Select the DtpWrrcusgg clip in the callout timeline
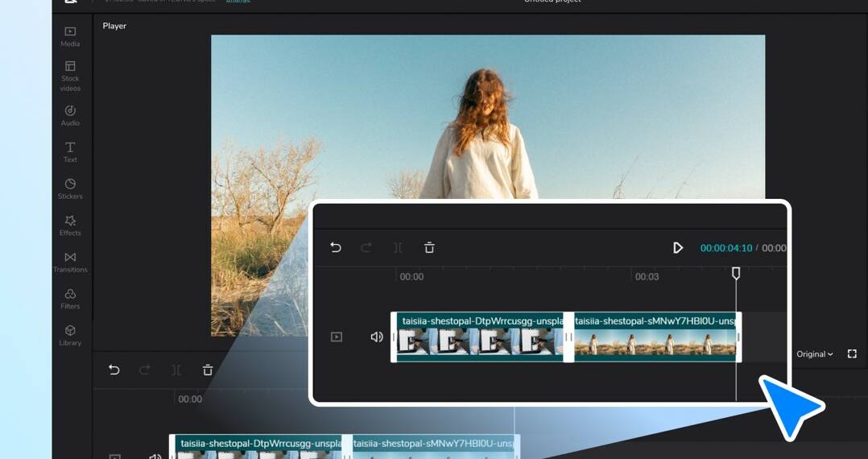Viewport: 868px width, 459px height. 480,337
